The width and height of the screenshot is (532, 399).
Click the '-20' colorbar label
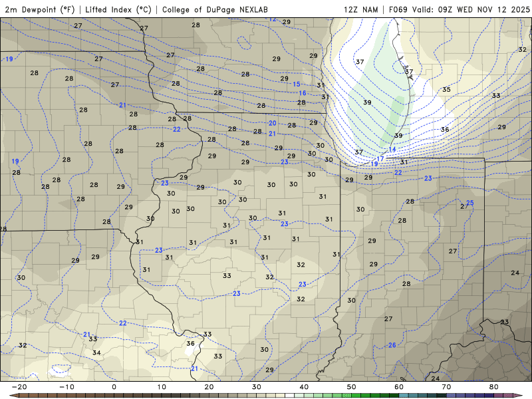pos(19,387)
